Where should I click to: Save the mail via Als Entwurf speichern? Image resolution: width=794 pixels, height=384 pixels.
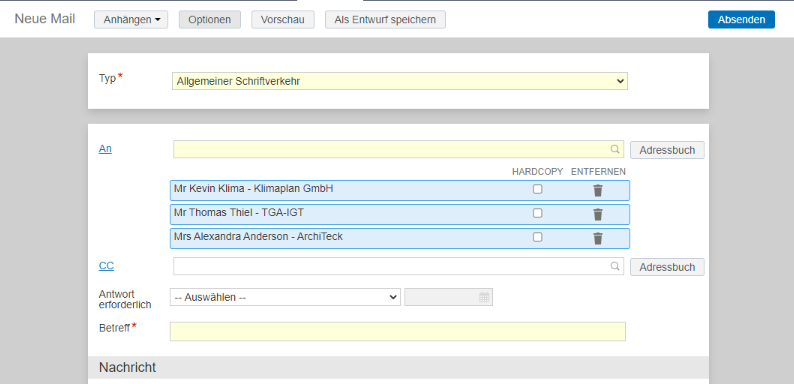point(385,20)
